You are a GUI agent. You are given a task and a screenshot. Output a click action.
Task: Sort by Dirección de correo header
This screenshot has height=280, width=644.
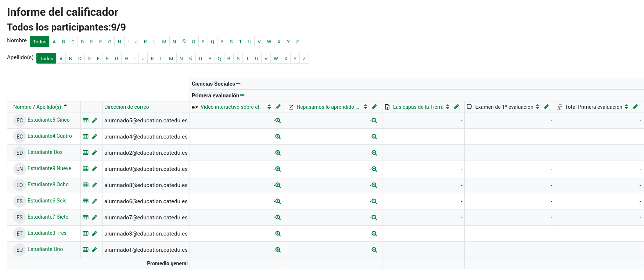click(127, 107)
